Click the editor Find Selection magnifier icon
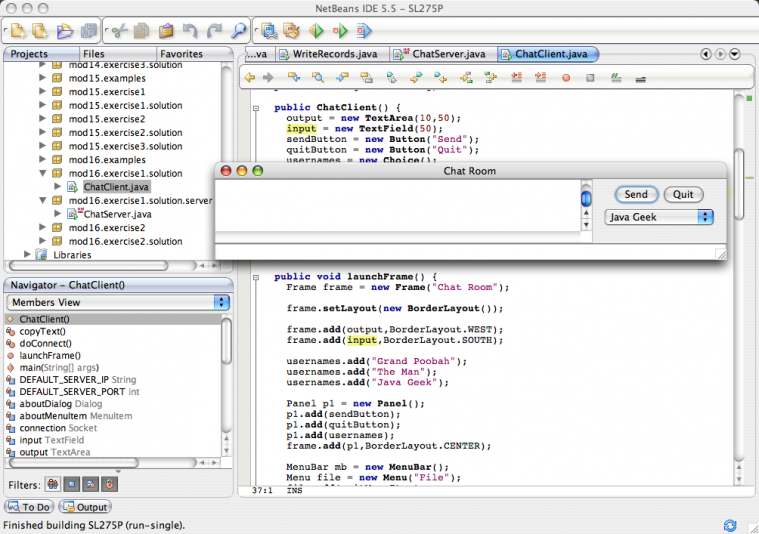 (318, 77)
